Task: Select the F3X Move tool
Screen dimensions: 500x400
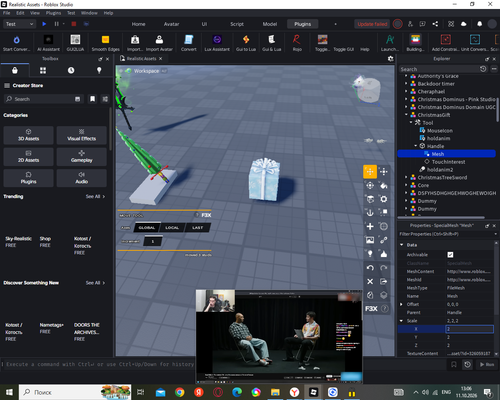Action: (x=370, y=172)
